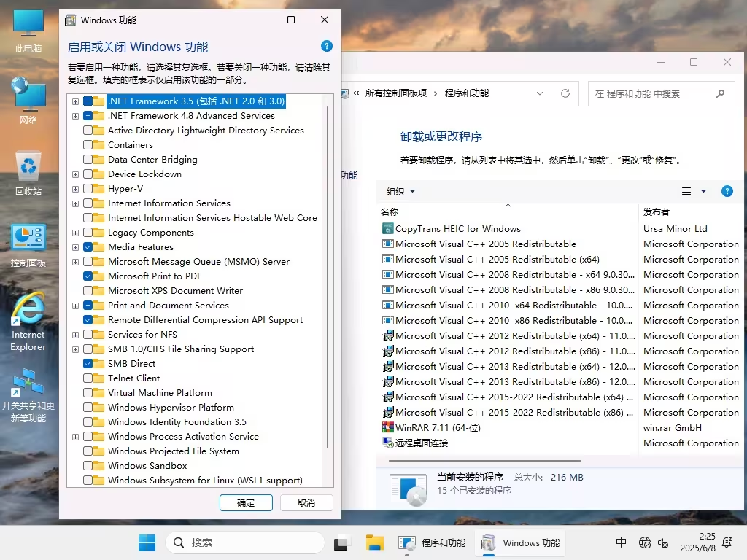The height and width of the screenshot is (560, 747).
Task: Open the 组织 menu in 程序和功能
Action: [400, 192]
